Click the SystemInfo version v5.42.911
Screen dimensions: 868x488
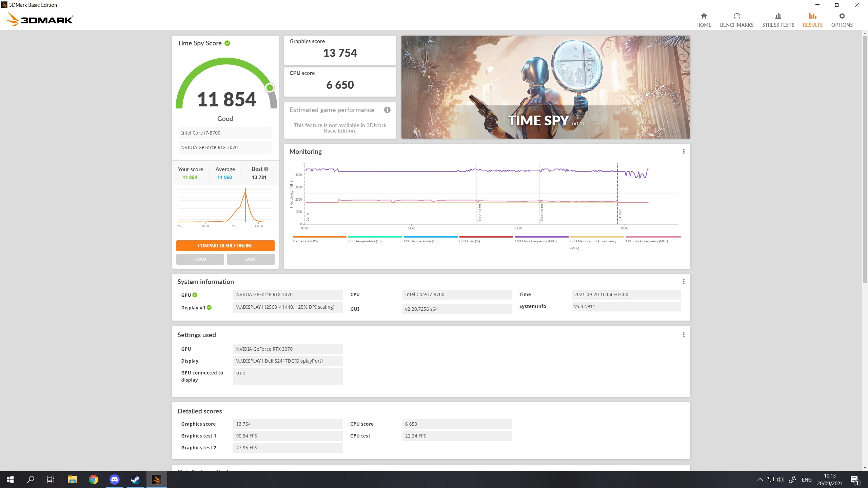(x=626, y=306)
